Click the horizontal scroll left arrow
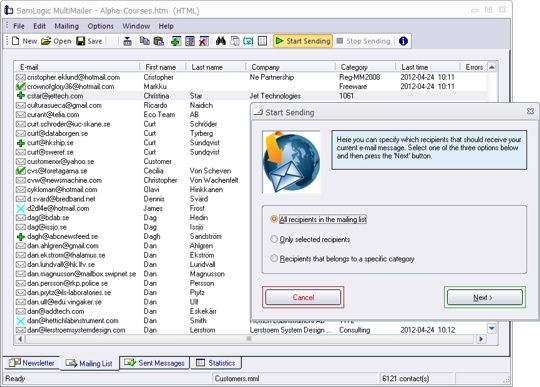Viewport: 540px width, 387px height. (20, 339)
